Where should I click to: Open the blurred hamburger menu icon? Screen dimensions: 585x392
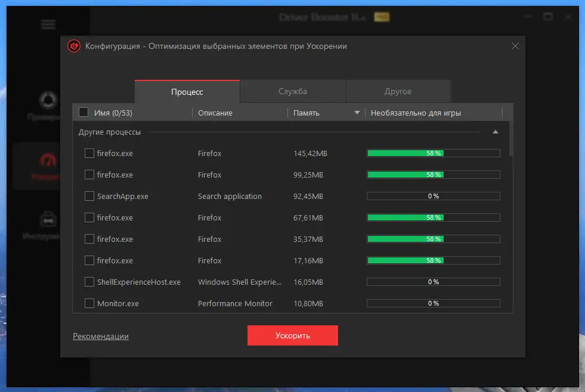tap(48, 24)
